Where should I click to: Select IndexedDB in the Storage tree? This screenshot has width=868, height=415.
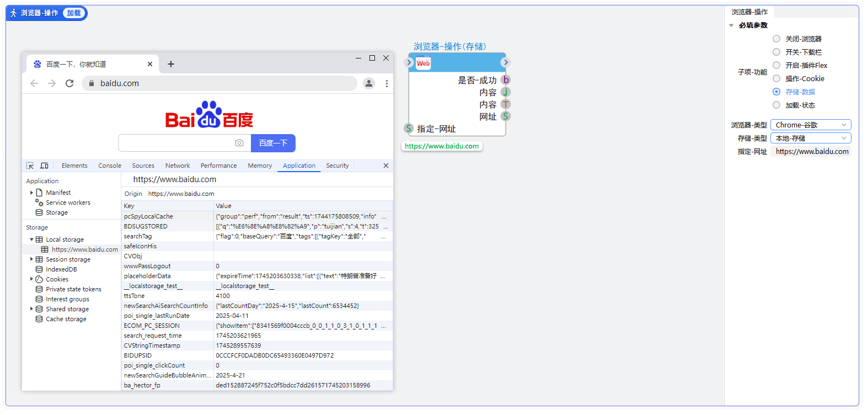point(61,269)
